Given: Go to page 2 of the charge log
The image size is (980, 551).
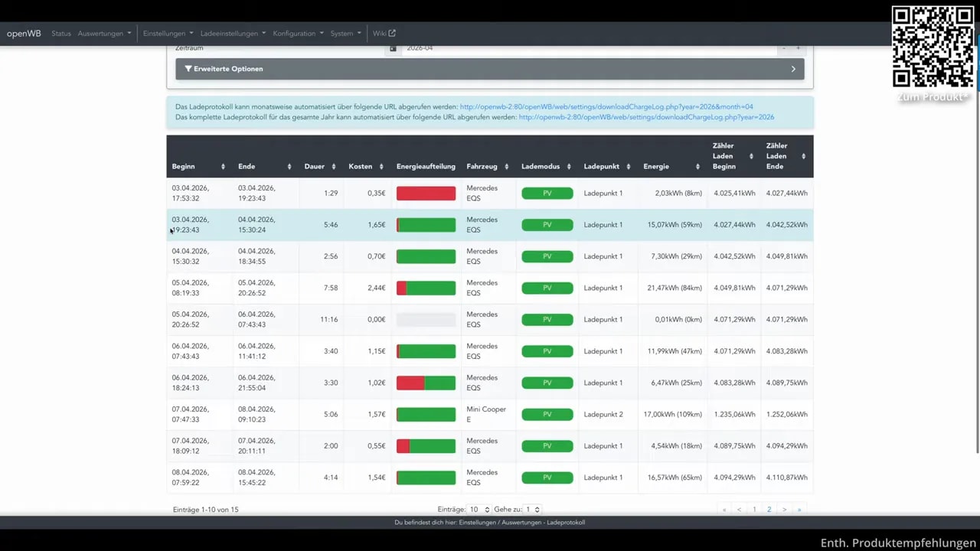Looking at the screenshot, I should (x=769, y=509).
